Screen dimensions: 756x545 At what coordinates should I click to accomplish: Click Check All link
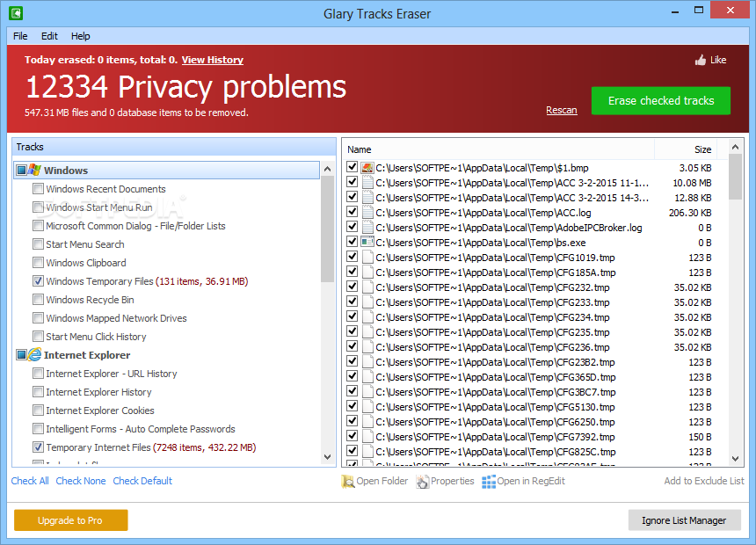coord(30,481)
